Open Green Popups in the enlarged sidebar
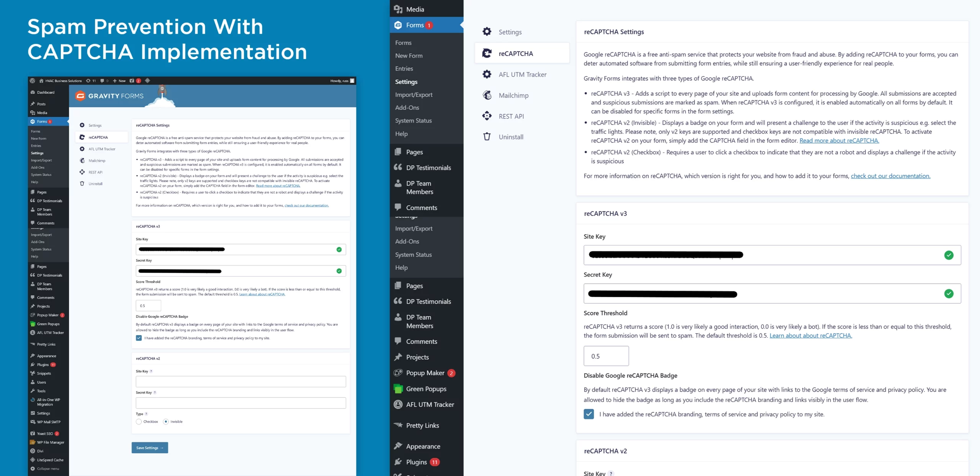980x476 pixels. pos(426,389)
